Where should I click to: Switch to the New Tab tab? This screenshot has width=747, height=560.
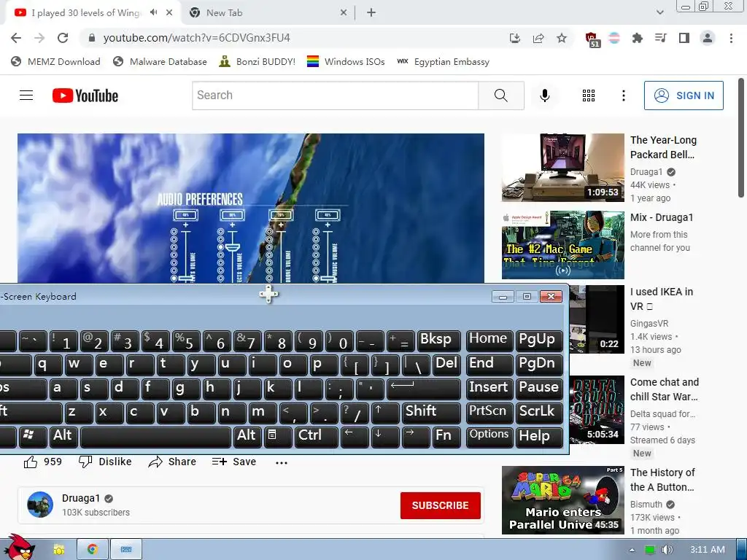click(269, 13)
